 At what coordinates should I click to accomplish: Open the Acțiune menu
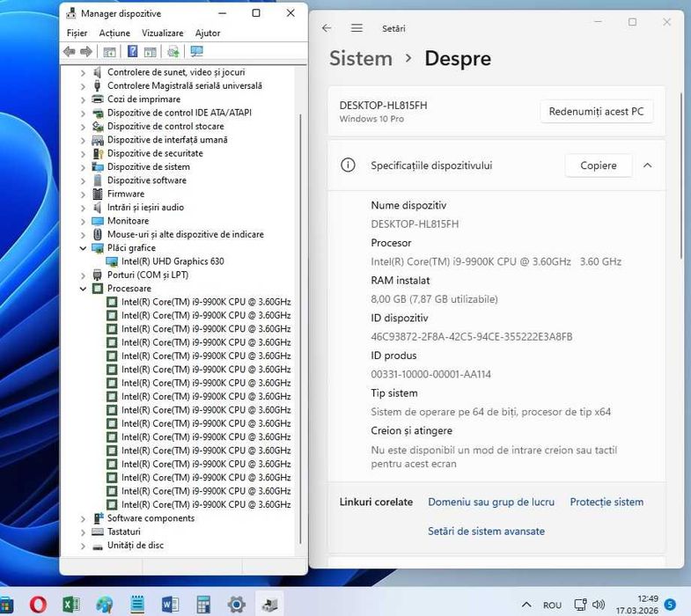pos(114,33)
